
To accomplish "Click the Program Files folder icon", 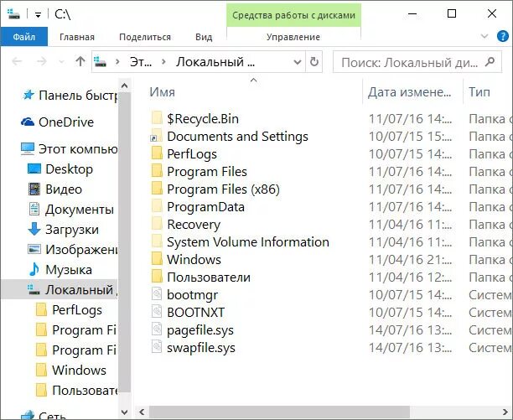I will coord(157,171).
